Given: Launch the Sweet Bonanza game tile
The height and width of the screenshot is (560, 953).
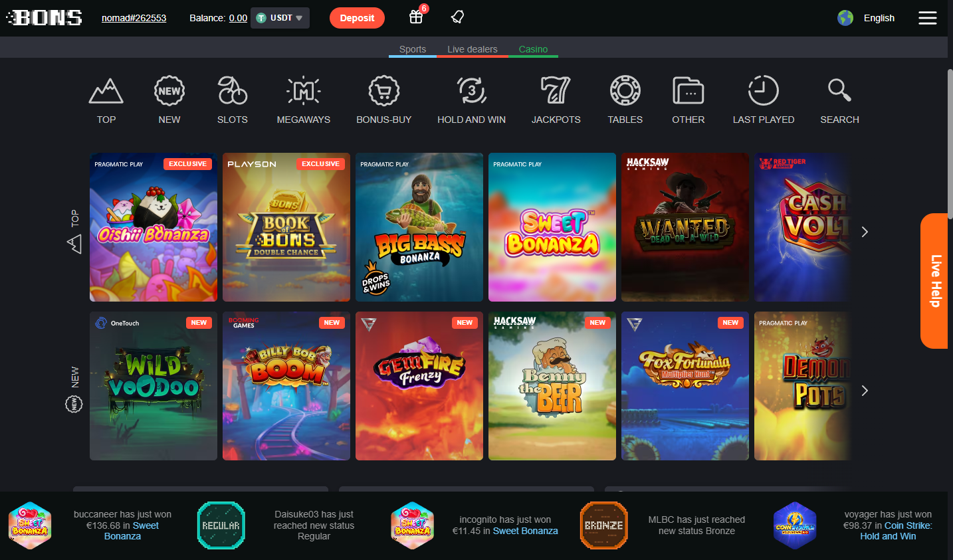Looking at the screenshot, I should [x=552, y=227].
